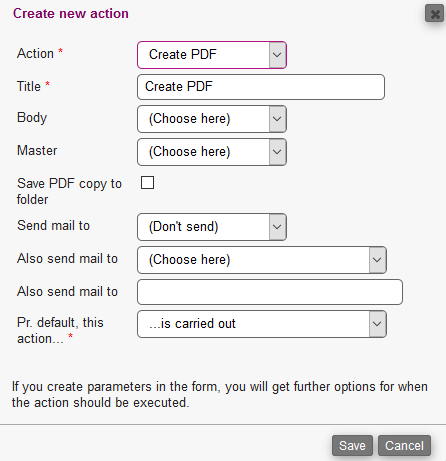This screenshot has width=446, height=461.
Task: Click the 'Body' field label
Action: click(x=32, y=118)
